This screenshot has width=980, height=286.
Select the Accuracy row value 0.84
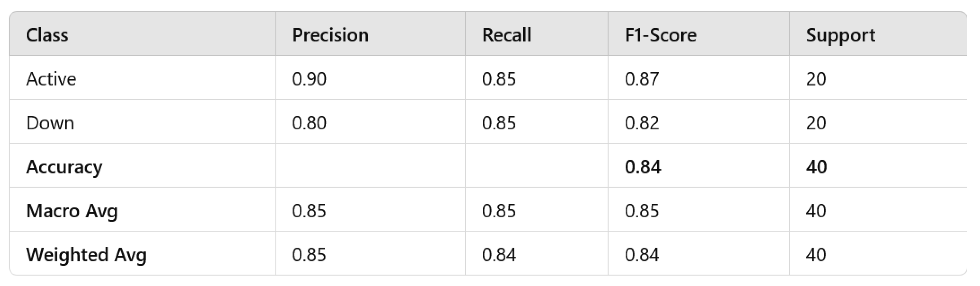pos(643,167)
